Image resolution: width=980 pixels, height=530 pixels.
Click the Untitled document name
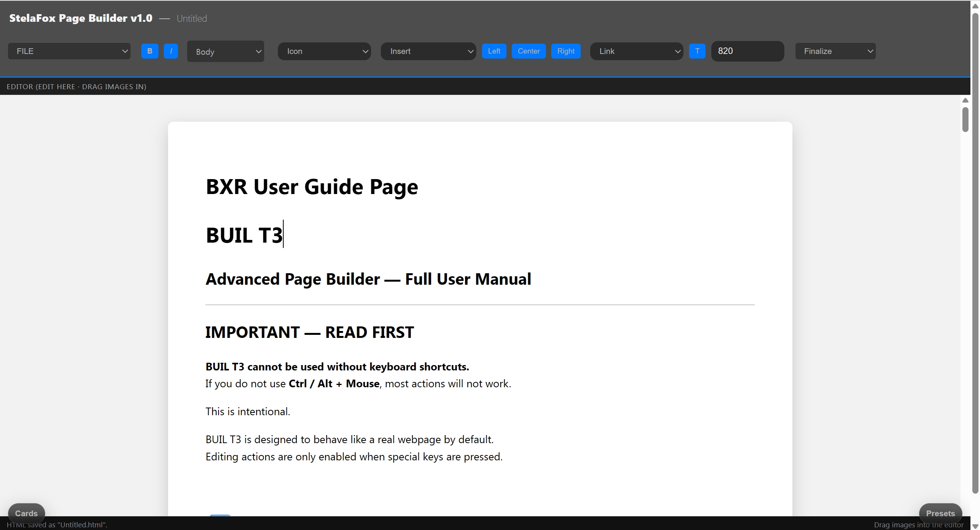pos(191,18)
